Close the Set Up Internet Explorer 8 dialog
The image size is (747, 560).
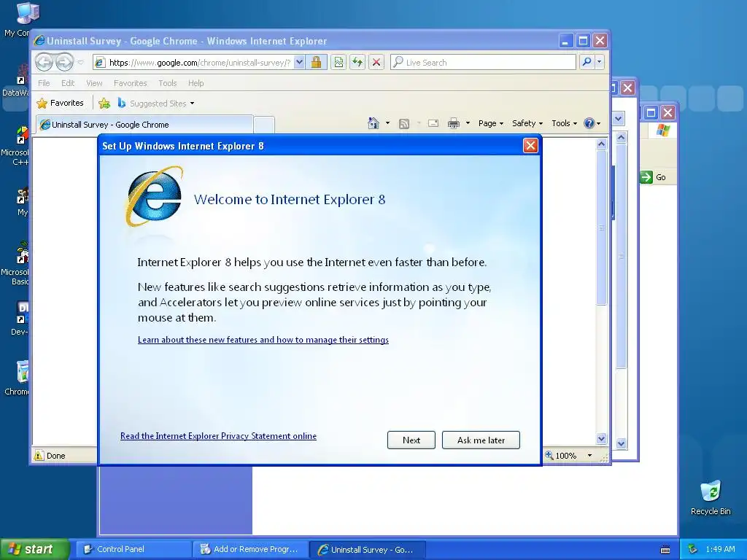pos(530,146)
